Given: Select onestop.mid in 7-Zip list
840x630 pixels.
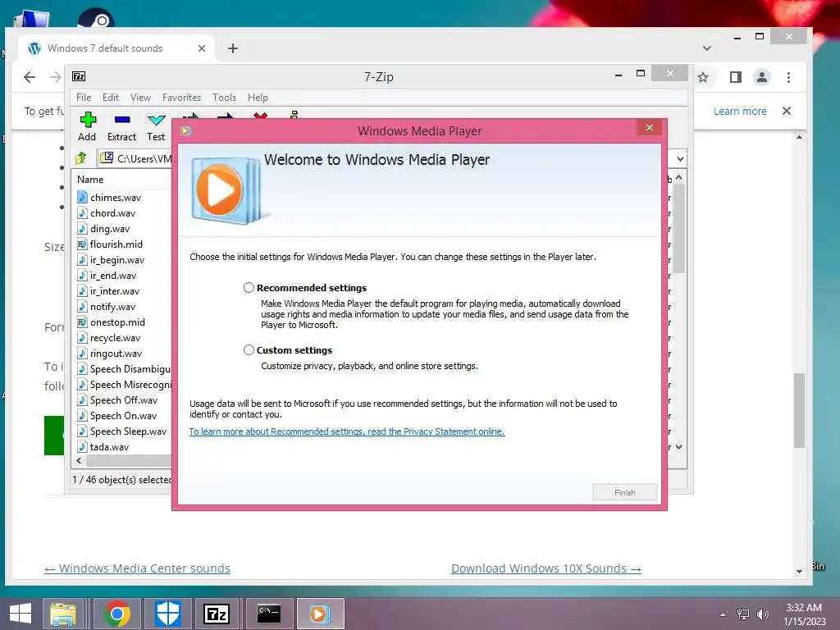Looking at the screenshot, I should [117, 322].
